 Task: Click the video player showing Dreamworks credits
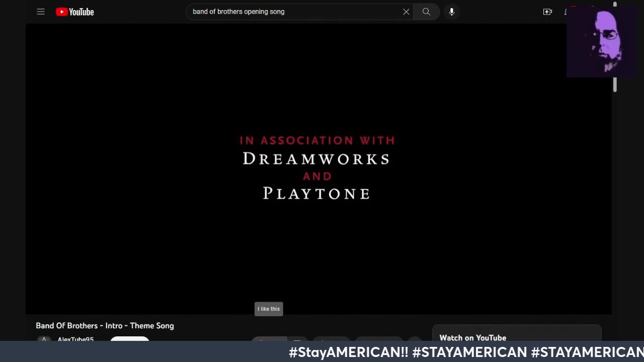point(318,168)
